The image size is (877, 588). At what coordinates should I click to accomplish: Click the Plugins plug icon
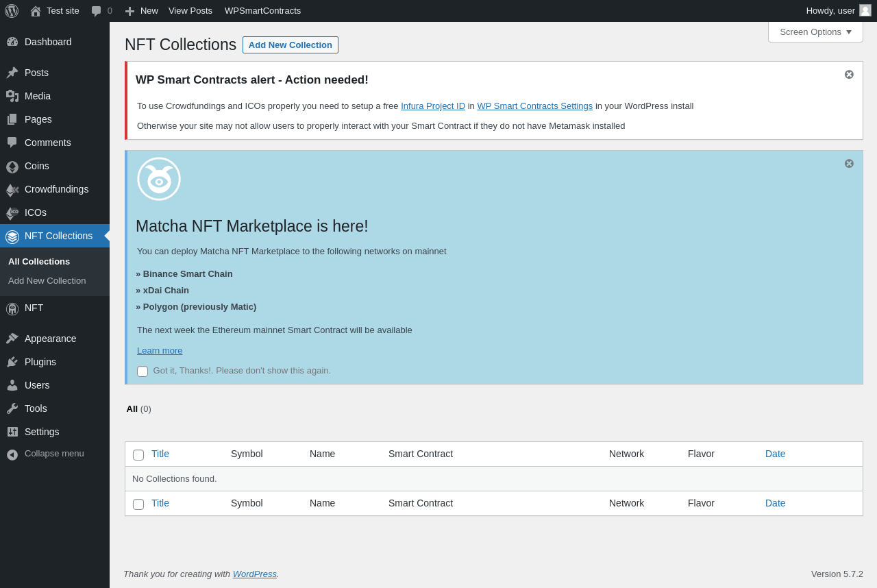pos(12,362)
